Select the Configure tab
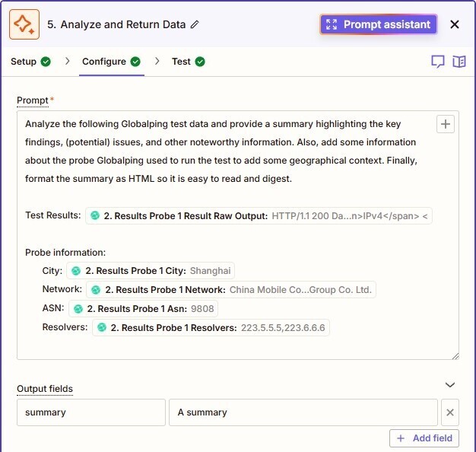The width and height of the screenshot is (476, 452). click(112, 62)
